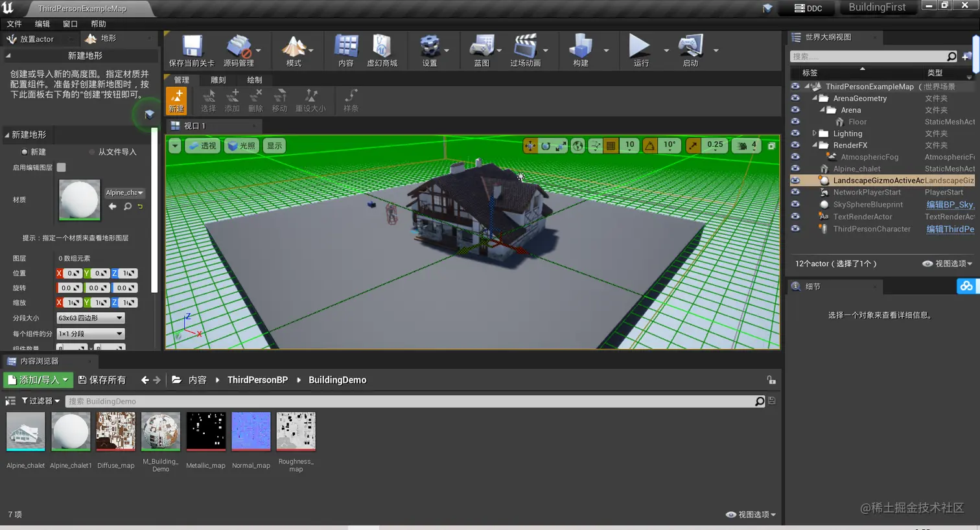980x530 pixels.
Task: Open the 1x1 分段 dropdown
Action: click(x=90, y=334)
